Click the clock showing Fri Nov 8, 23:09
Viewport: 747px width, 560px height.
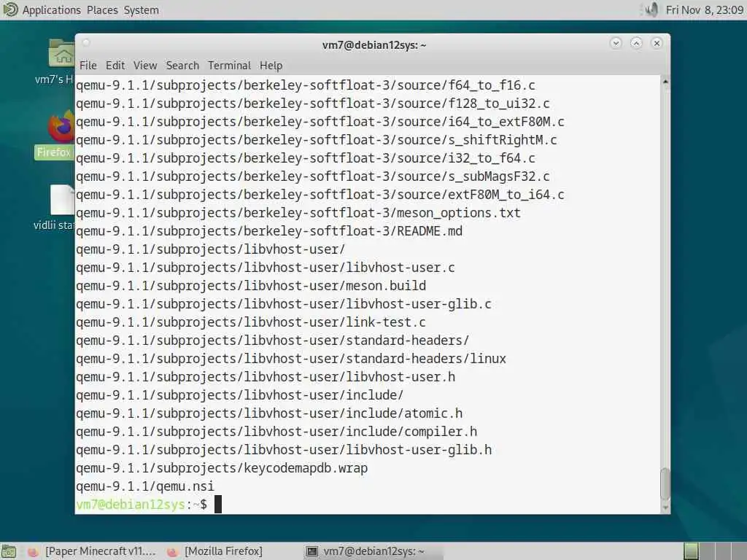[x=704, y=10]
